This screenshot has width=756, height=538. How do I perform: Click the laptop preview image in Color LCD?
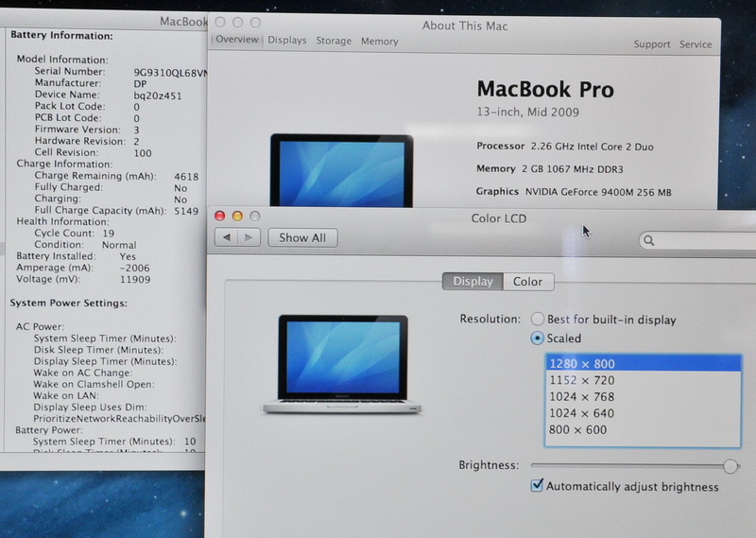click(342, 364)
